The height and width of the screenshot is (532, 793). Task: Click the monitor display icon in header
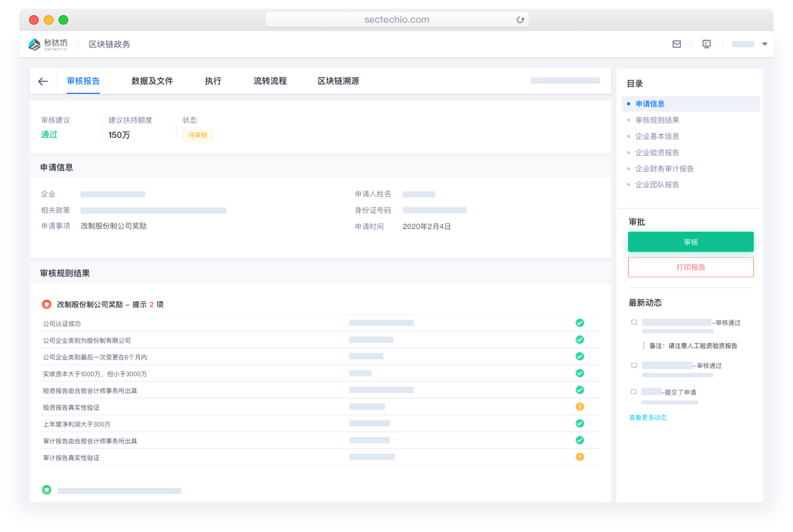click(x=706, y=44)
